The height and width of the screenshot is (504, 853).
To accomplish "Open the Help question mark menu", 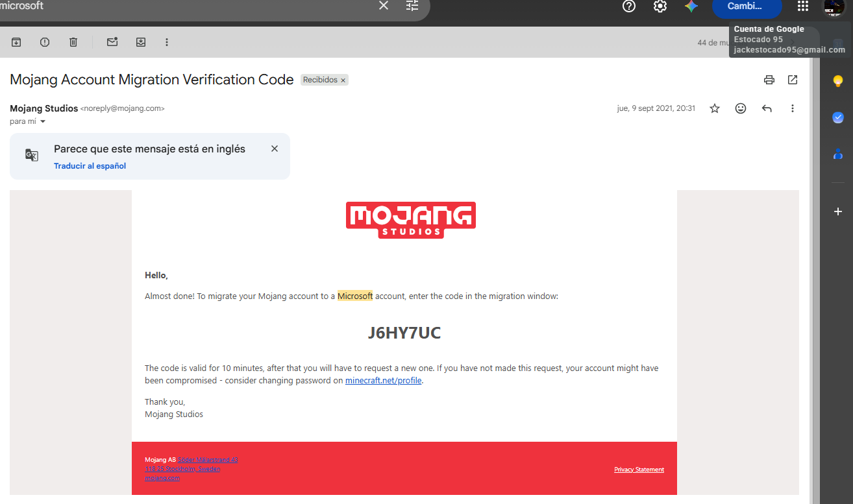I will pos(628,6).
